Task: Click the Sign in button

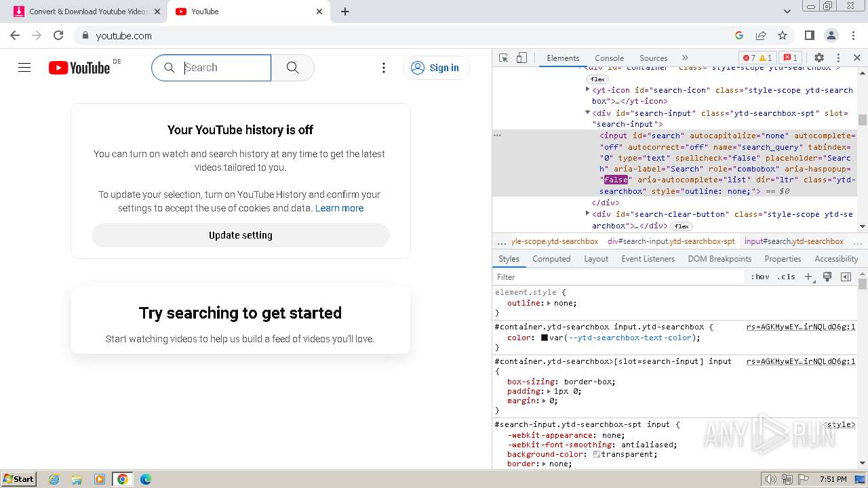Action: 436,68
